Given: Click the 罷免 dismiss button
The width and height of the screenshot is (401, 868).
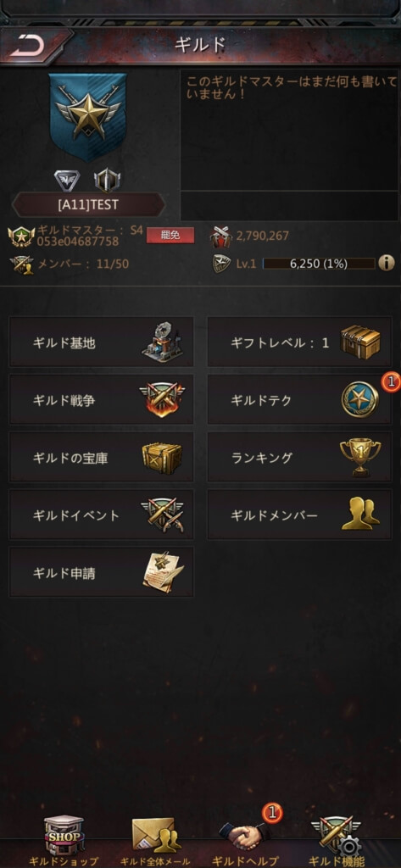Looking at the screenshot, I should tap(170, 236).
